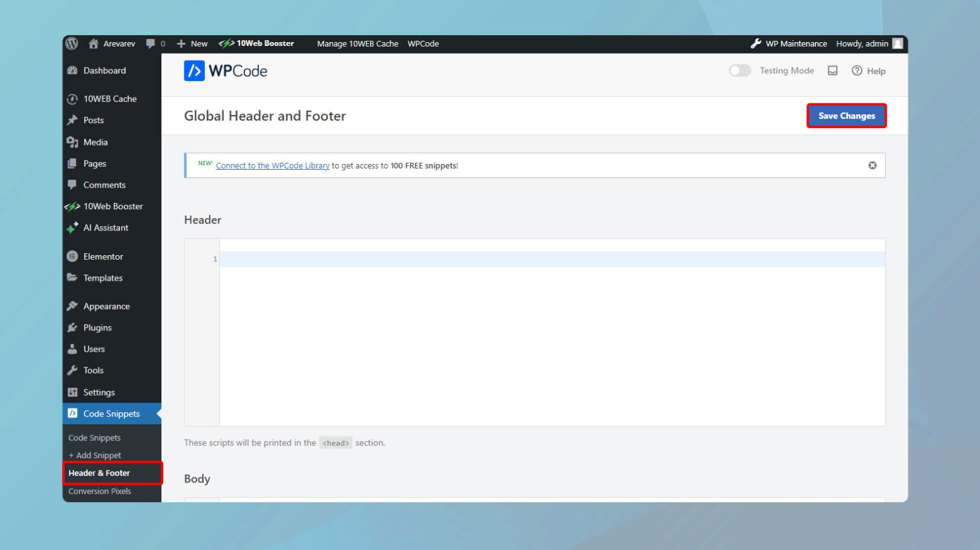Click the WordPress logo icon in admin bar
The image size is (980, 550).
pyautogui.click(x=72, y=43)
